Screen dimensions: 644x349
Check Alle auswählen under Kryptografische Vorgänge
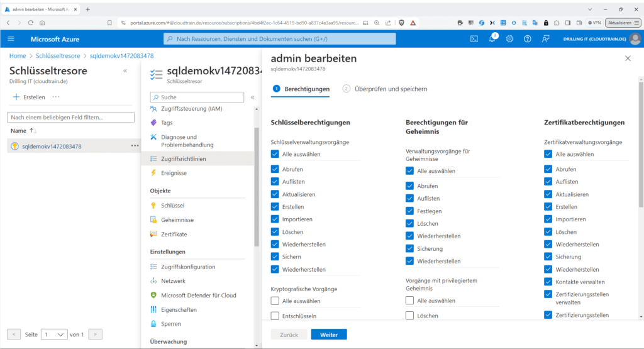pyautogui.click(x=275, y=301)
